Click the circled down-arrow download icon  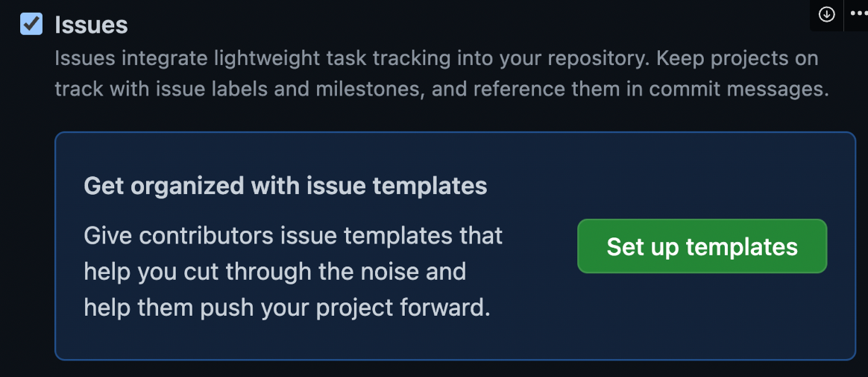[x=826, y=15]
